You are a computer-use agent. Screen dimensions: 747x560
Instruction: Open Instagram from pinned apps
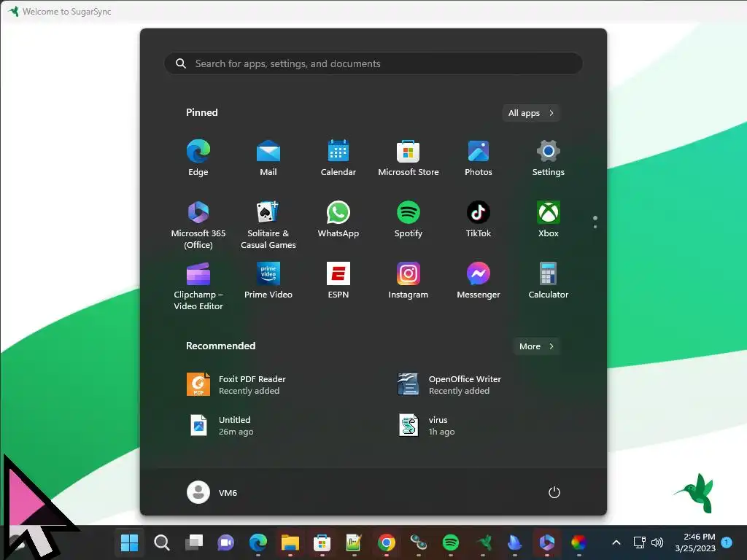tap(409, 280)
